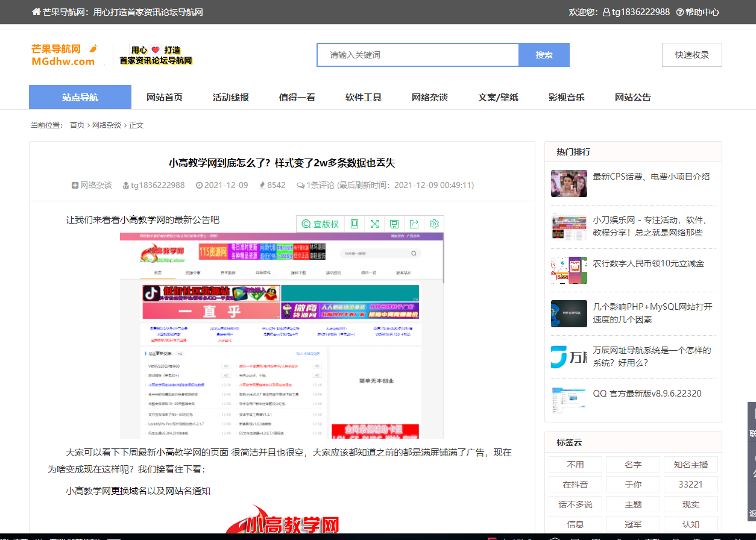Click the home icon beside 芒果导航网 top bar
Screen dimensions: 756x540
[x=36, y=12]
